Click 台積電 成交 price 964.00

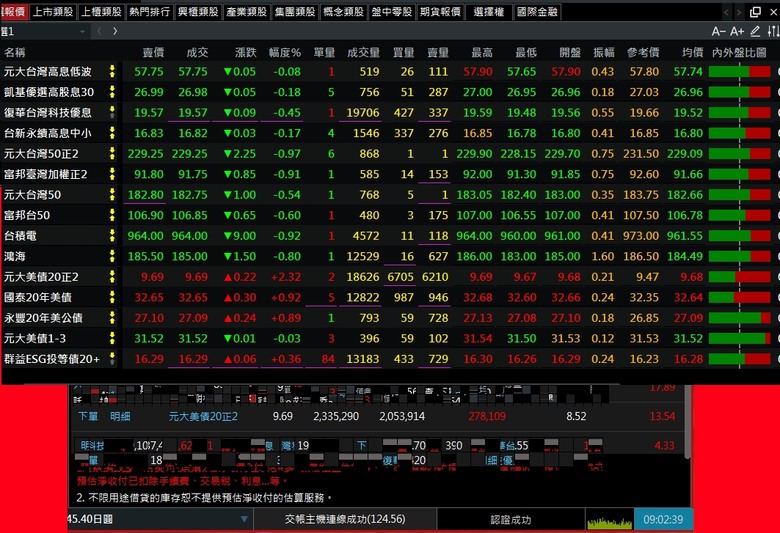(190, 235)
